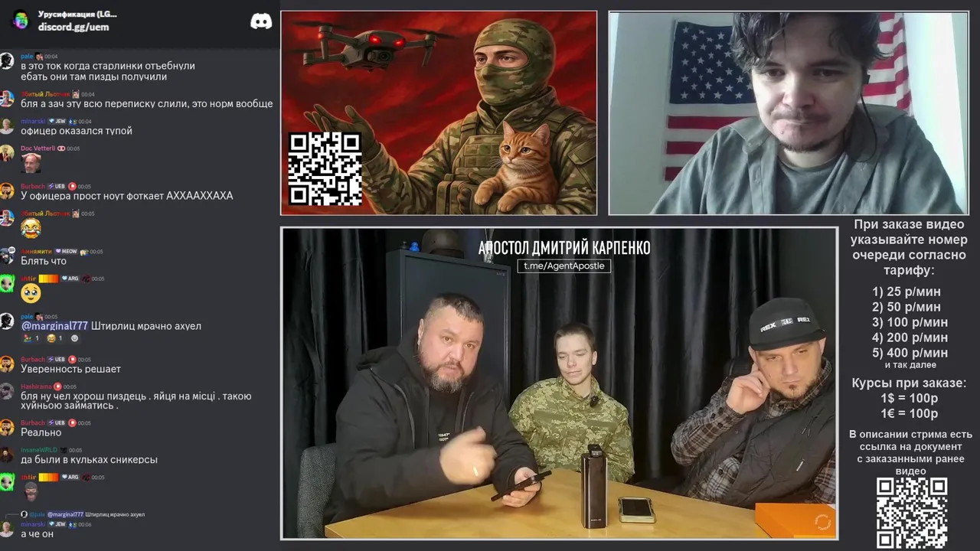Click Burbach's avatar beside 'У офицера прост ноут' message
The image size is (980, 551).
pos(7,191)
